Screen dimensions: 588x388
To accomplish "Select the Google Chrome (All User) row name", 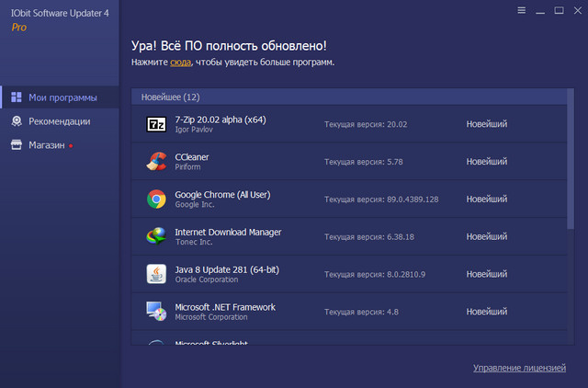I will (x=222, y=195).
